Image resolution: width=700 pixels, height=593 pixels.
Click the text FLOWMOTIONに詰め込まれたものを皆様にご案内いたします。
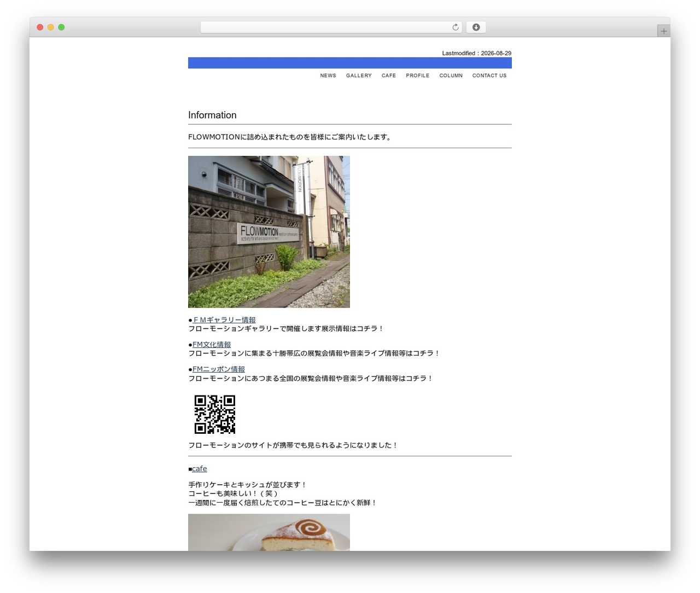pyautogui.click(x=290, y=137)
